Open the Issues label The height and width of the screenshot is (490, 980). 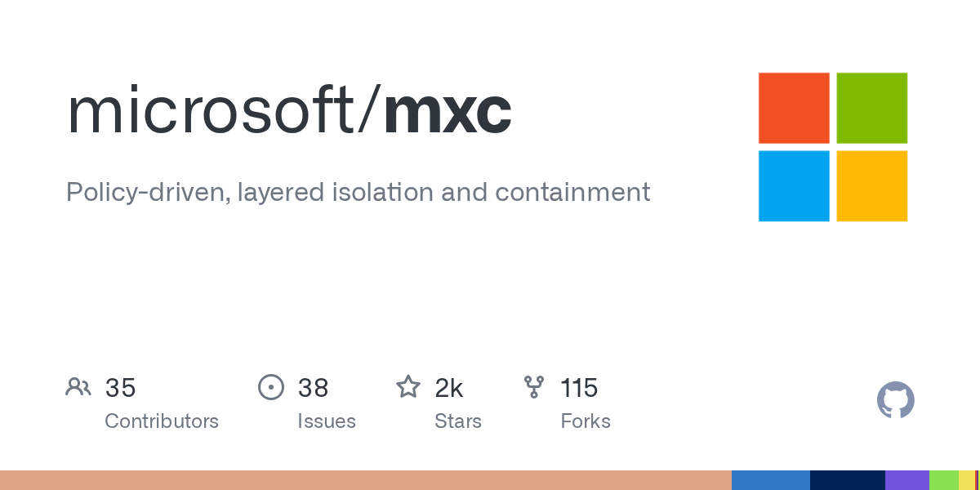pyautogui.click(x=327, y=421)
